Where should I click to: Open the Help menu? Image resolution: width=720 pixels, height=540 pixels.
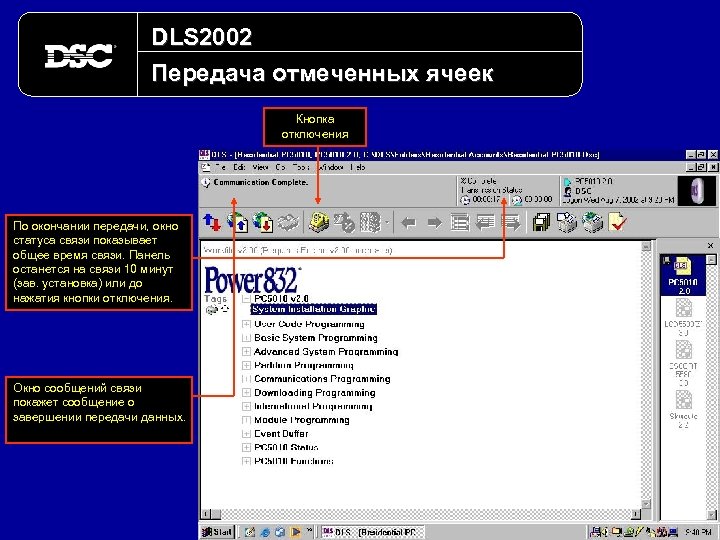pyautogui.click(x=357, y=167)
